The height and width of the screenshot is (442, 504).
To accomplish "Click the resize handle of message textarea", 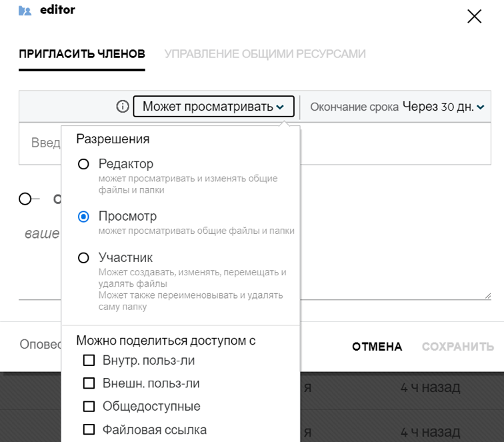I will coord(487,295).
